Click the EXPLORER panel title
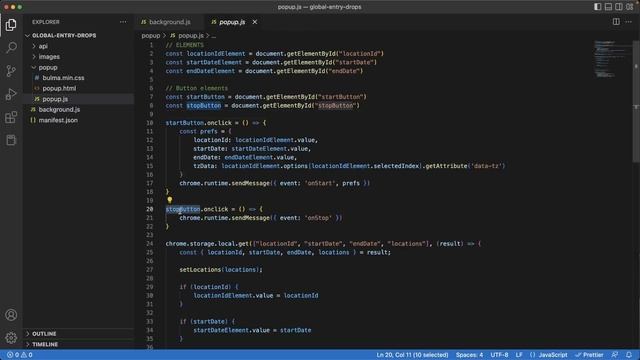Image resolution: width=640 pixels, height=360 pixels. tap(46, 22)
